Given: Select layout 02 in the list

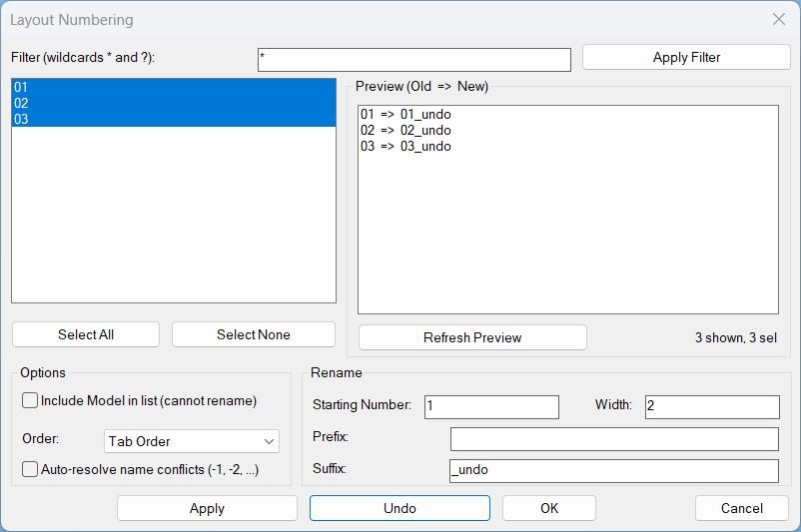Looking at the screenshot, I should [173, 103].
